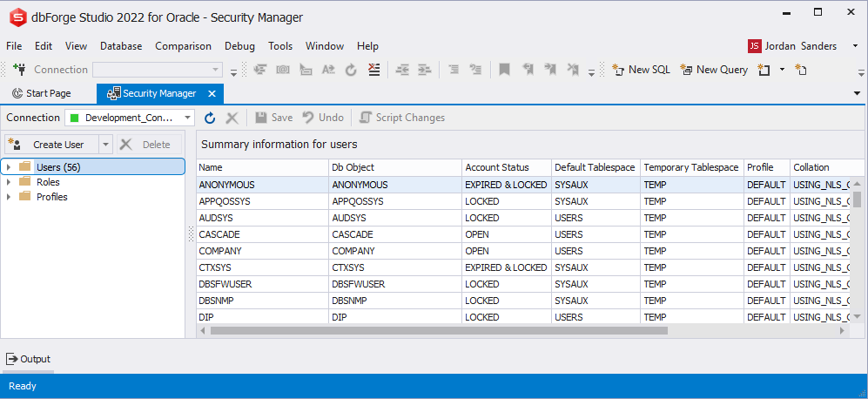This screenshot has width=868, height=399.
Task: Click the gray X cancel icon beside refresh
Action: coord(232,118)
